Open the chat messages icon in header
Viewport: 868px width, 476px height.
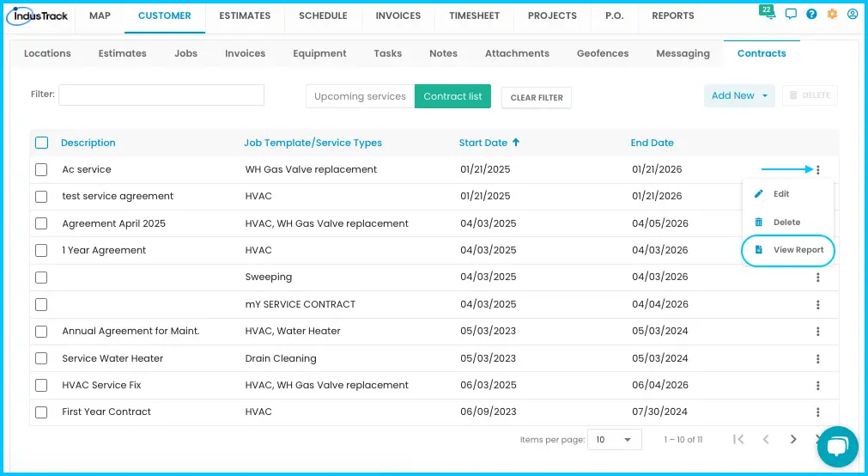tap(791, 15)
